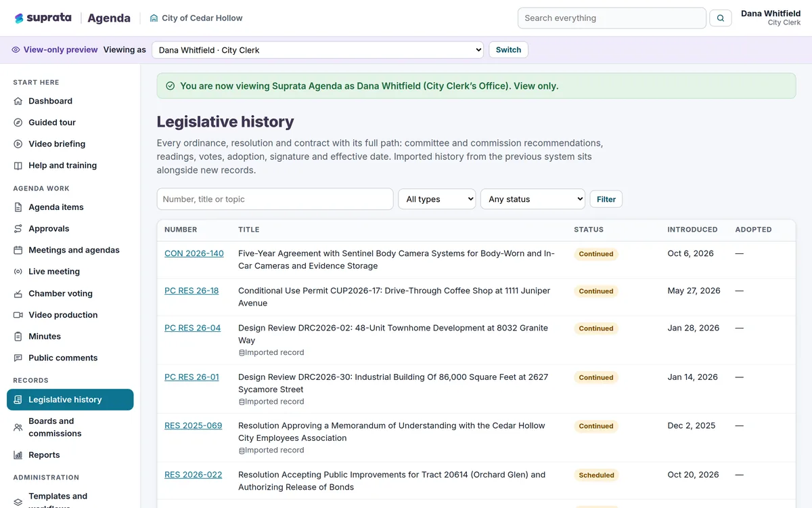
Task: Navigate to Meetings and agendas
Action: [70, 250]
